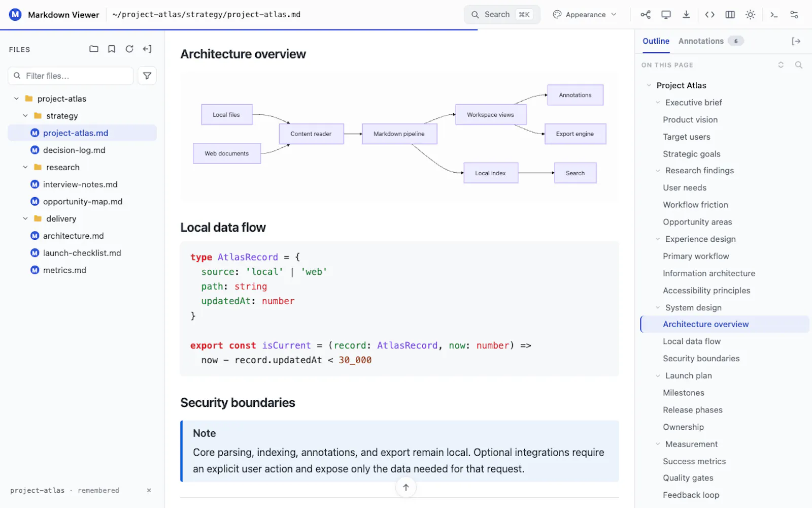Jump to Security boundaries in outline
The height and width of the screenshot is (508, 812).
(x=701, y=359)
